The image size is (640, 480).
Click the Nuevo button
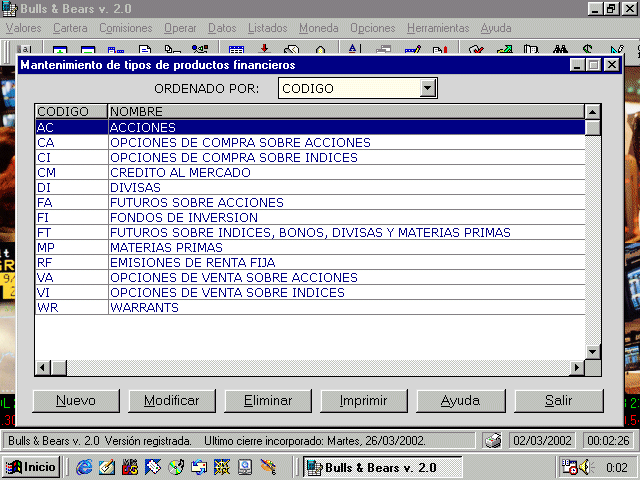click(x=76, y=401)
